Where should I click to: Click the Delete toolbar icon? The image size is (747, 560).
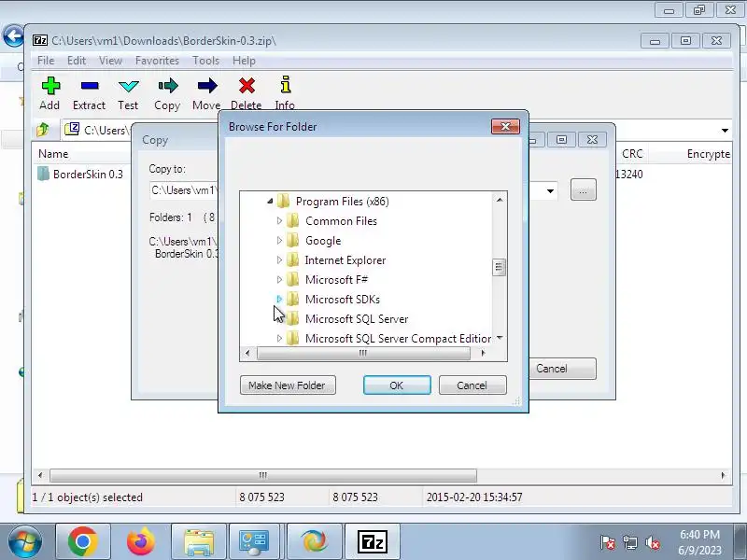point(247,86)
